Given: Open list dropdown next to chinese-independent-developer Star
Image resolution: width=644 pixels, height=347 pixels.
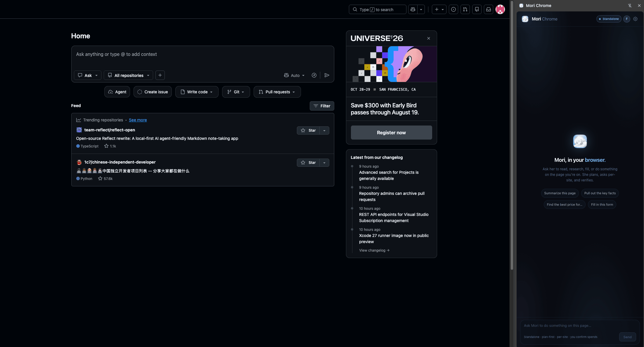Looking at the screenshot, I should coord(324,163).
